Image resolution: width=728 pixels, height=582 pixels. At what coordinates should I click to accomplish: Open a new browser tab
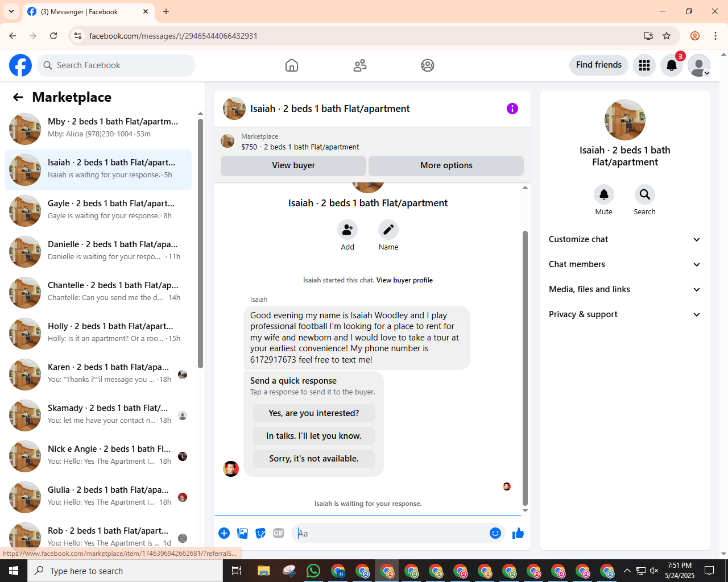coord(166,11)
